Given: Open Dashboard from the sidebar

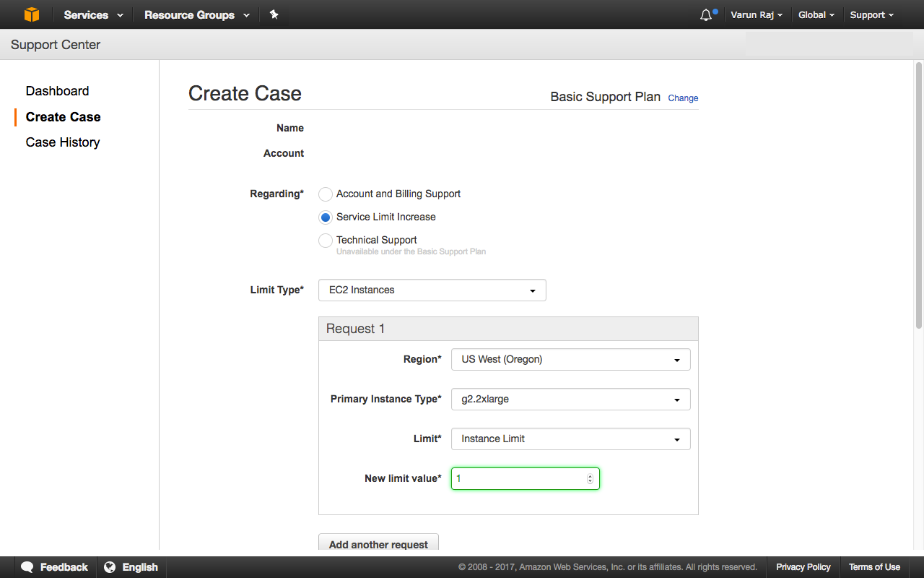Looking at the screenshot, I should pyautogui.click(x=57, y=91).
